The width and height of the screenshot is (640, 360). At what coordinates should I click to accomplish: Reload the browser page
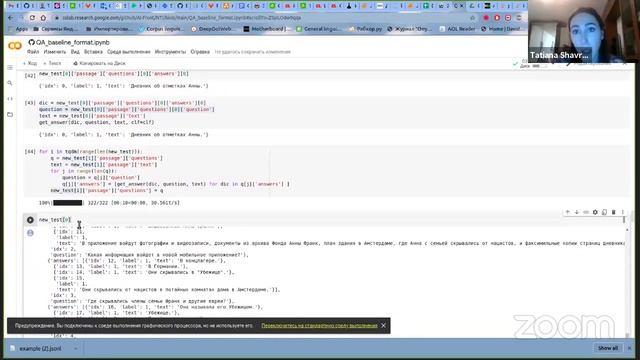click(32, 18)
